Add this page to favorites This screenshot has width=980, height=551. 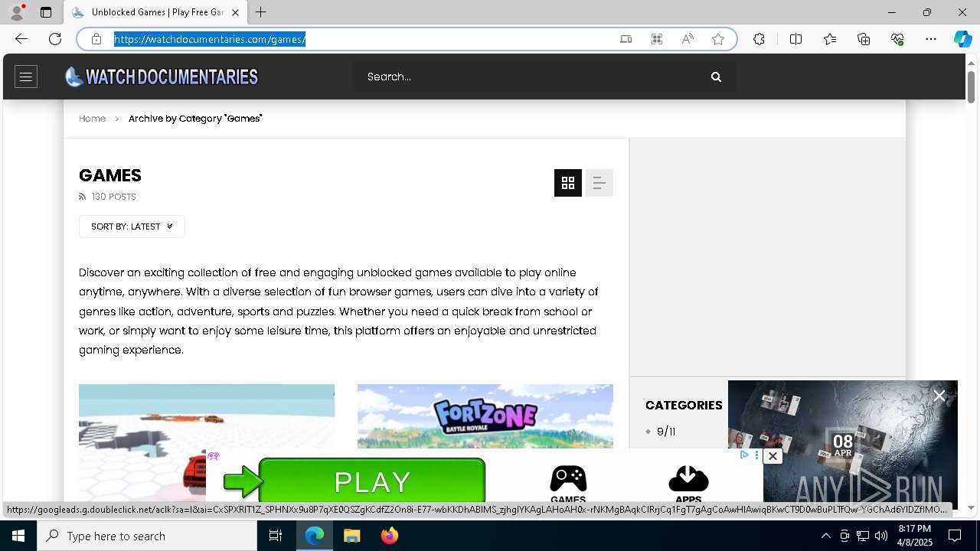(718, 39)
